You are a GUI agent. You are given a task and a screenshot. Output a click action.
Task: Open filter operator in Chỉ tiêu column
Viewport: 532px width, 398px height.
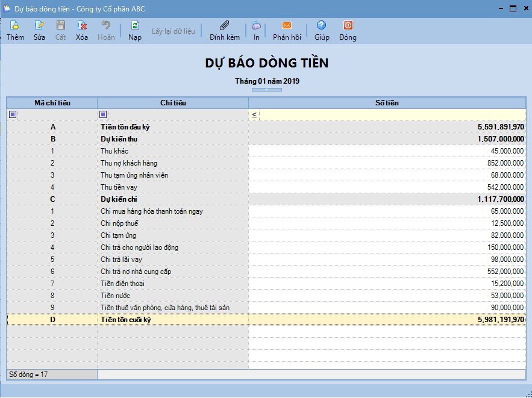click(x=103, y=114)
